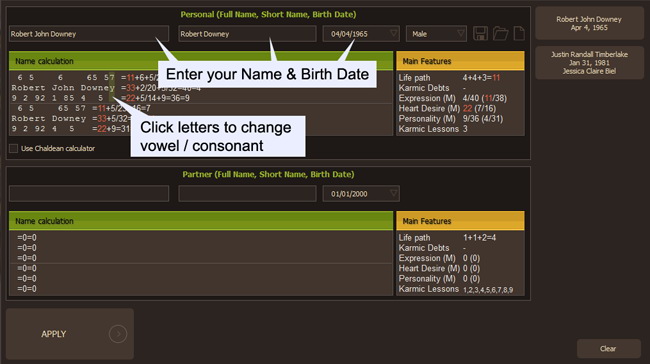The image size is (650, 364).
Task: Click the save (floppy disk) icon
Action: click(x=480, y=34)
